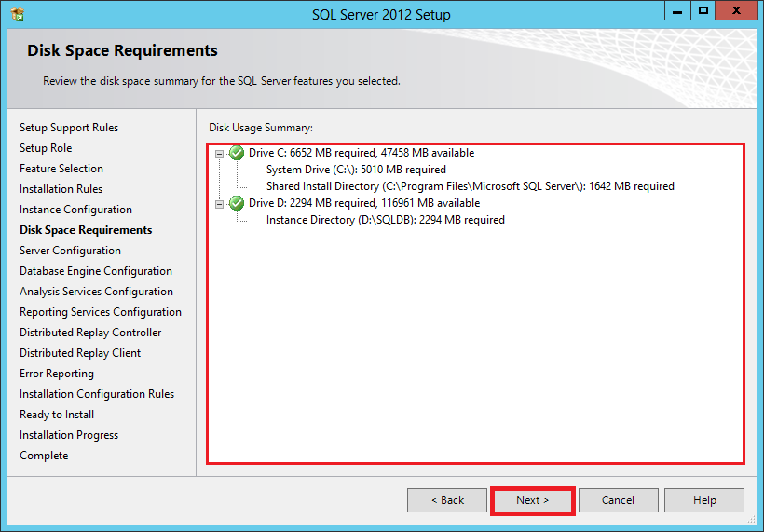The width and height of the screenshot is (764, 532).
Task: Select the Instance Directory (D:\SQLDB) entry
Action: point(385,220)
